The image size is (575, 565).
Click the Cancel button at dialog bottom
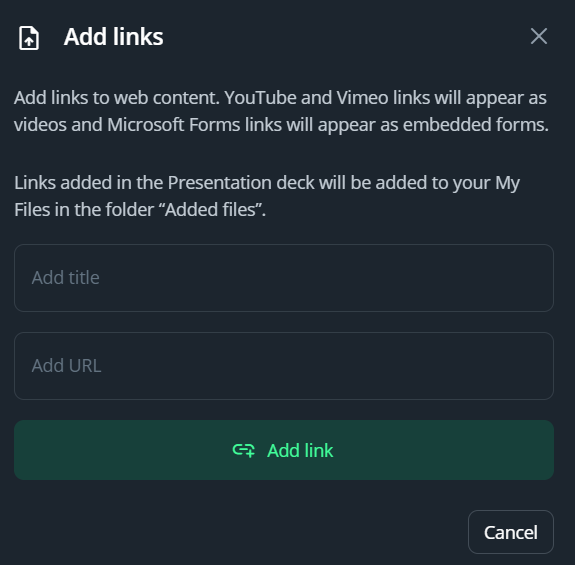click(511, 532)
